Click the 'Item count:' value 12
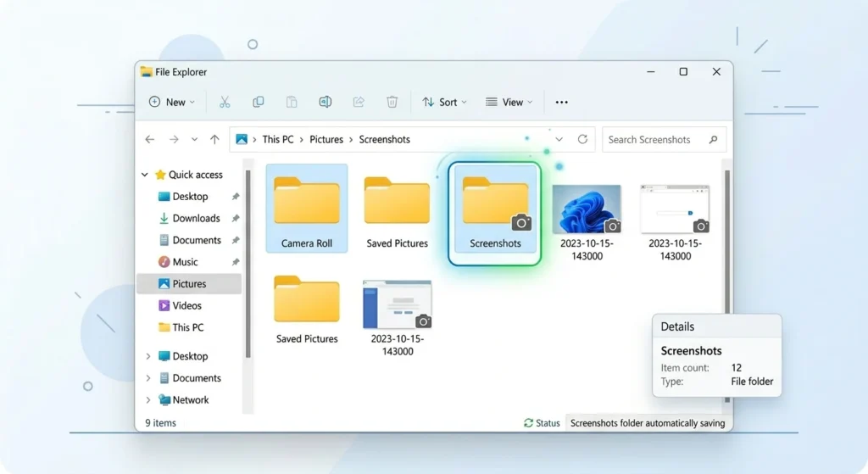The width and height of the screenshot is (868, 474). pyautogui.click(x=737, y=368)
